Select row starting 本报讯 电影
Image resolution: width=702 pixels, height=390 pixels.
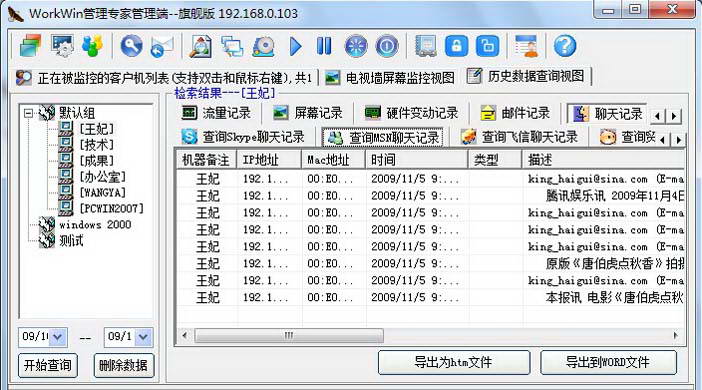coord(430,297)
